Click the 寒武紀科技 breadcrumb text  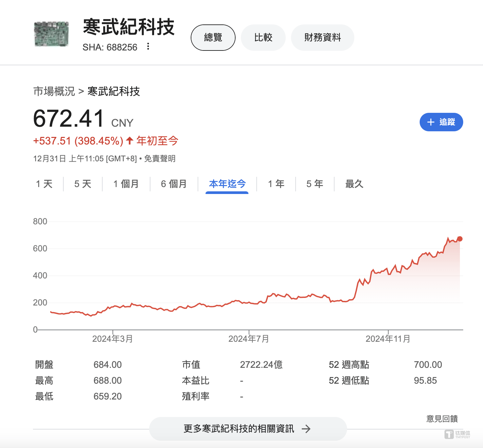point(114,91)
